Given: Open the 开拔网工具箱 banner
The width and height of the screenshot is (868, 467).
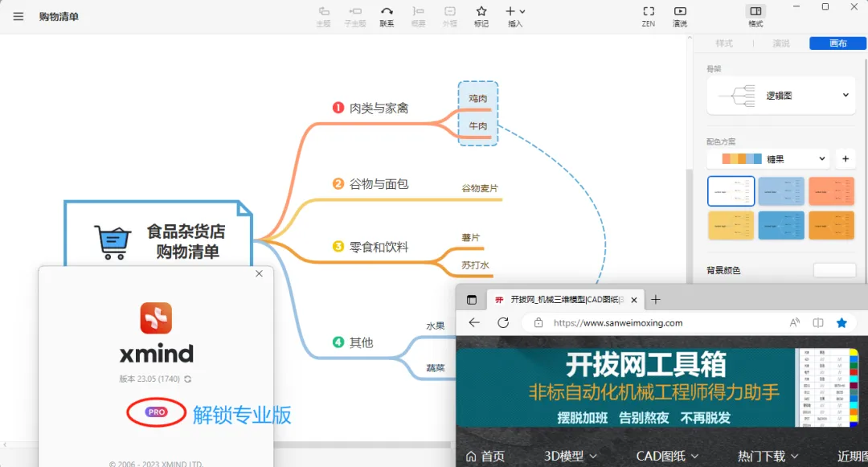Looking at the screenshot, I should pos(657,387).
